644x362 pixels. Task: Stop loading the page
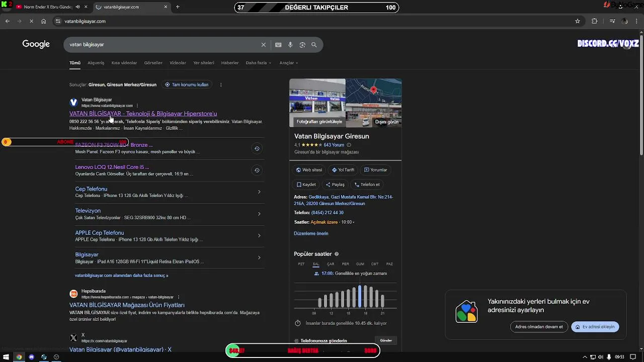[31, 21]
